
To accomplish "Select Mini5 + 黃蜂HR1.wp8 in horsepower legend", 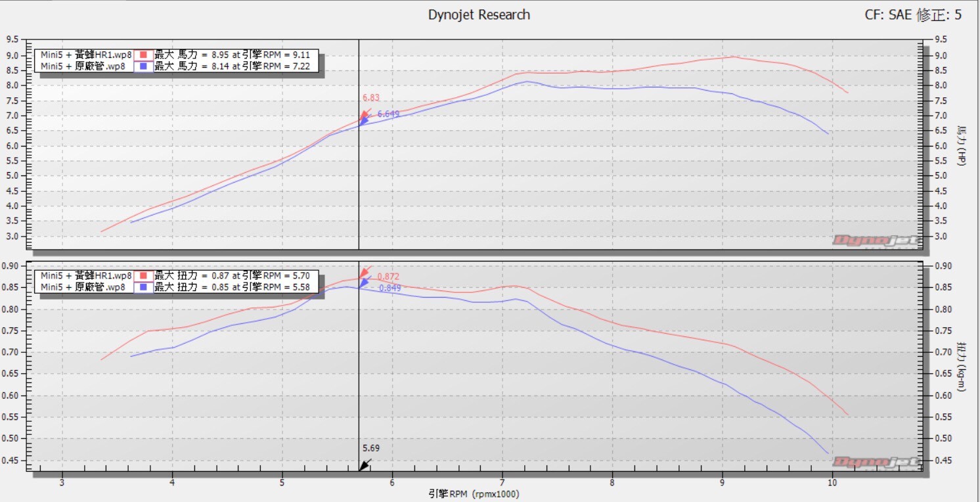I will [85, 55].
